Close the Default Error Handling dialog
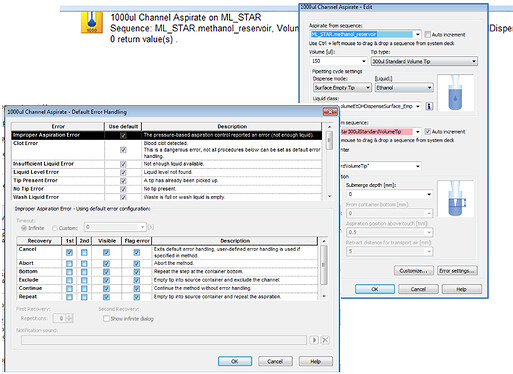The height and width of the screenshot is (374, 513). pos(330,112)
